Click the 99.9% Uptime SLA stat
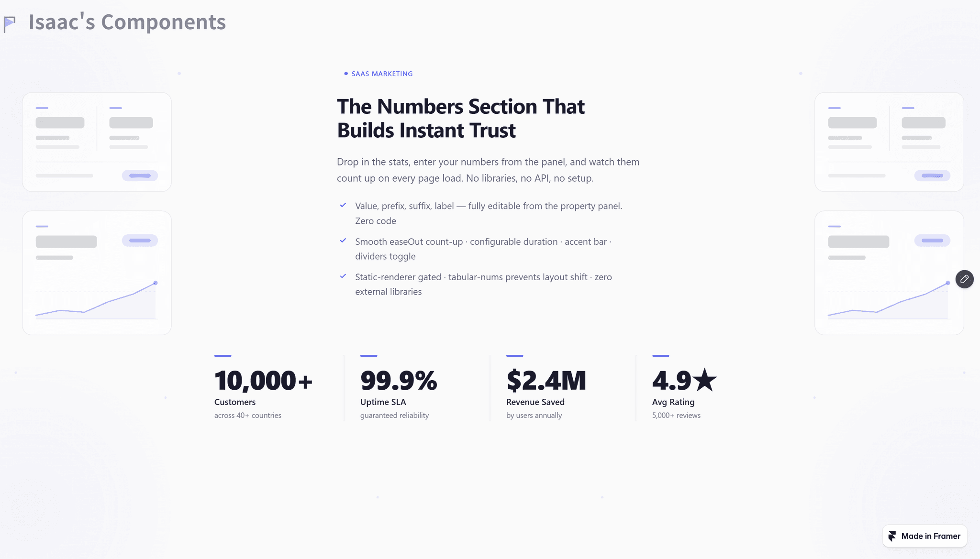 tap(399, 388)
